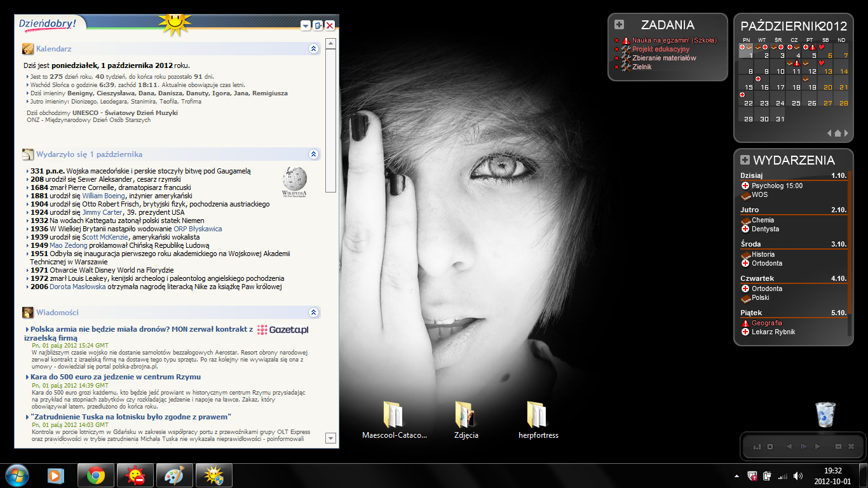Click the Wikipedia logo in Dzień dobry window

point(294,182)
